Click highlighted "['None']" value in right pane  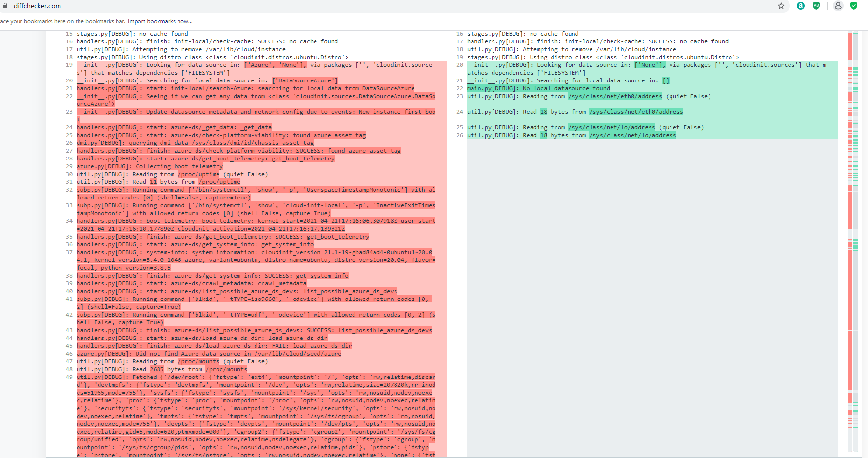pyautogui.click(x=649, y=64)
